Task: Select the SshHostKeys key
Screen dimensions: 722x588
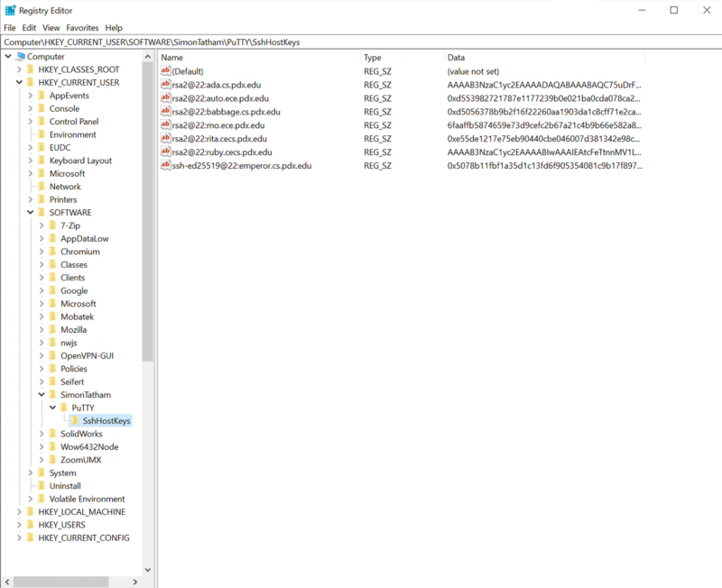Action: [102, 420]
